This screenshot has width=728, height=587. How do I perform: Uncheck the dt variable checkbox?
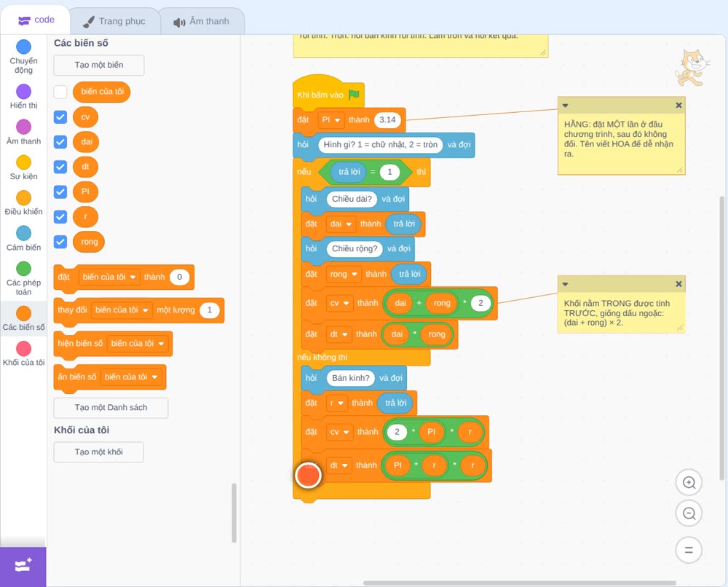point(60,167)
